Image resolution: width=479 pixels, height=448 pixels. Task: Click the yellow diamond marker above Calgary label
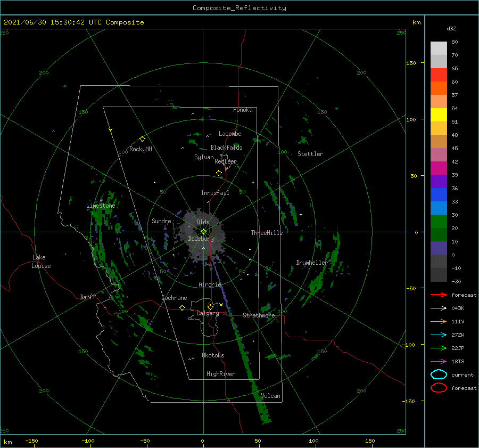pos(210,307)
